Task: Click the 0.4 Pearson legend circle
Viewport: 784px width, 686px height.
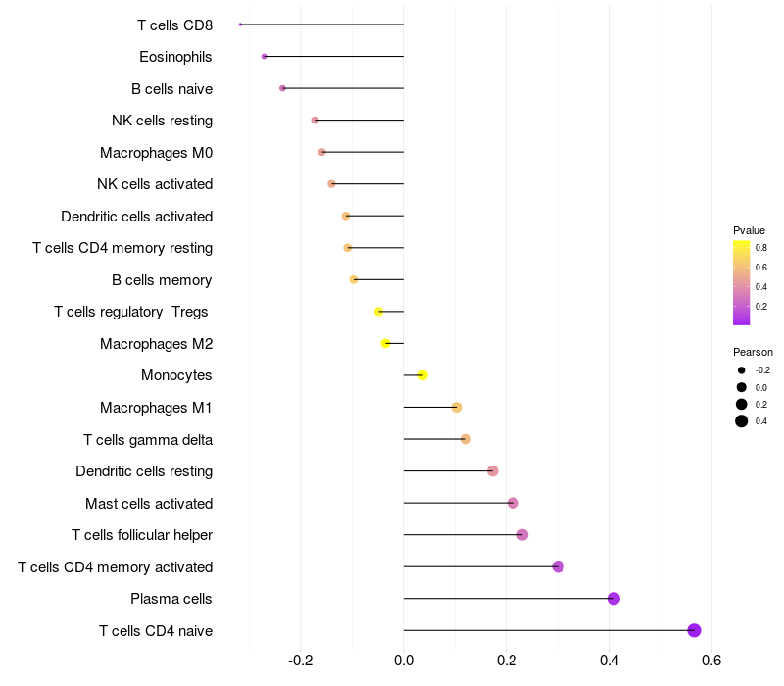Action: tap(742, 421)
